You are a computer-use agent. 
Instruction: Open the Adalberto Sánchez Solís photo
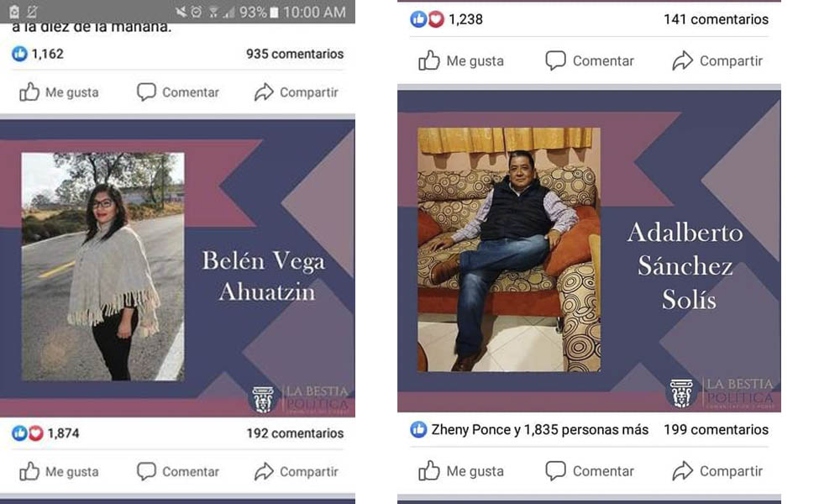pyautogui.click(x=509, y=249)
